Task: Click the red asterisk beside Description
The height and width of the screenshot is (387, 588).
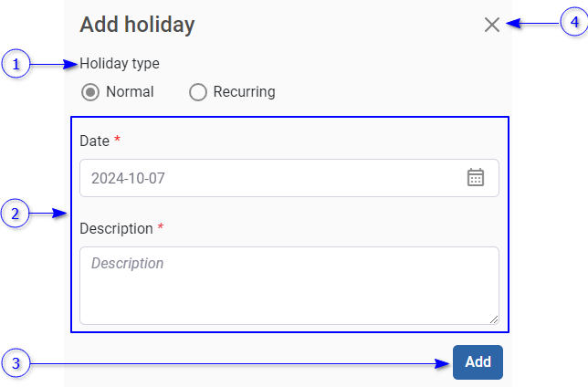Action: click(x=161, y=226)
